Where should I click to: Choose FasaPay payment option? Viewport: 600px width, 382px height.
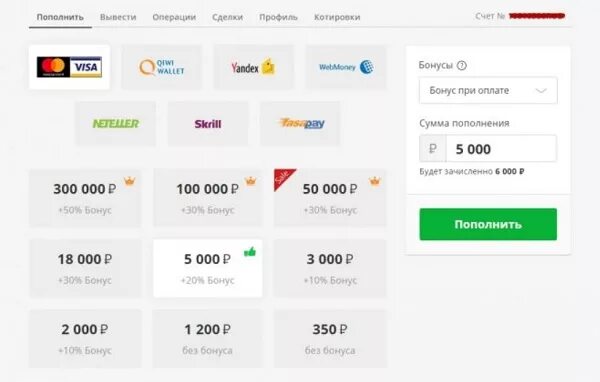tap(300, 123)
